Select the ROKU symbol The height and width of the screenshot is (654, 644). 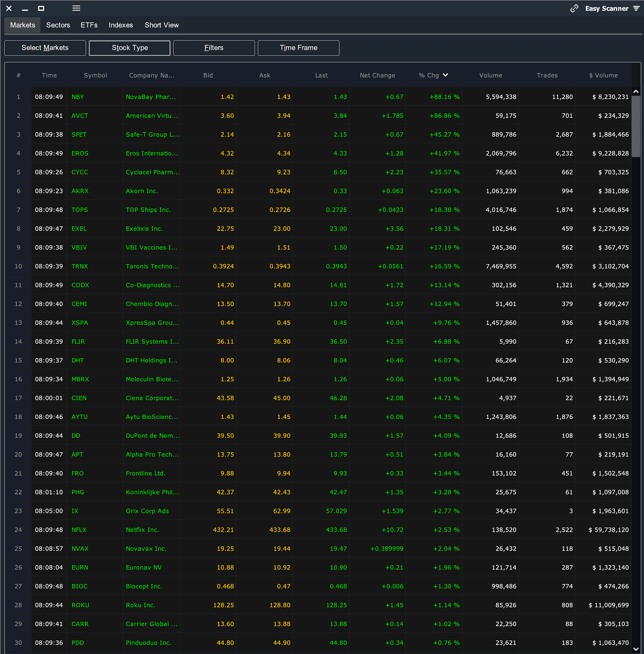pyautogui.click(x=80, y=605)
